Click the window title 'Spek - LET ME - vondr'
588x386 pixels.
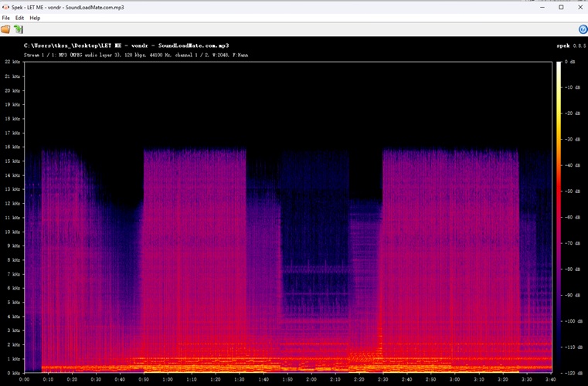(67, 7)
